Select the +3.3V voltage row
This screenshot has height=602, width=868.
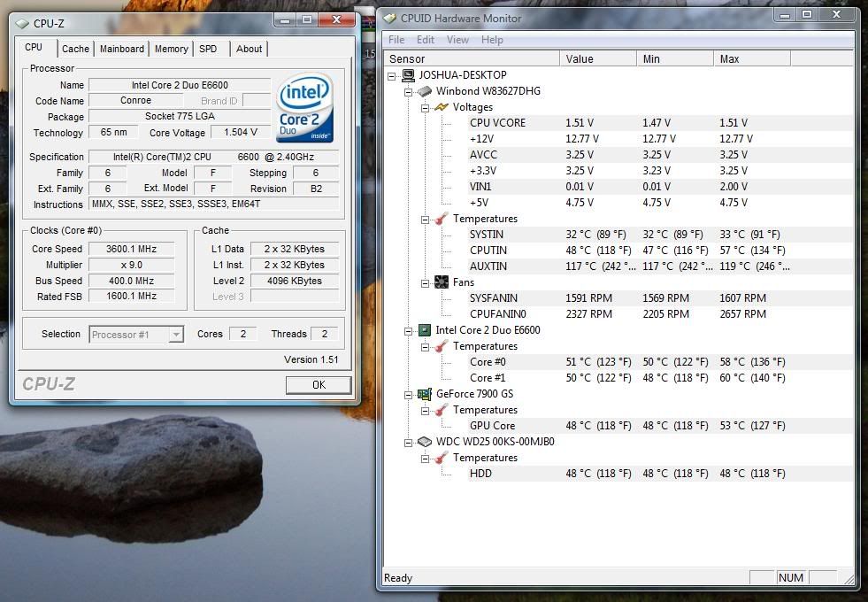click(660, 171)
